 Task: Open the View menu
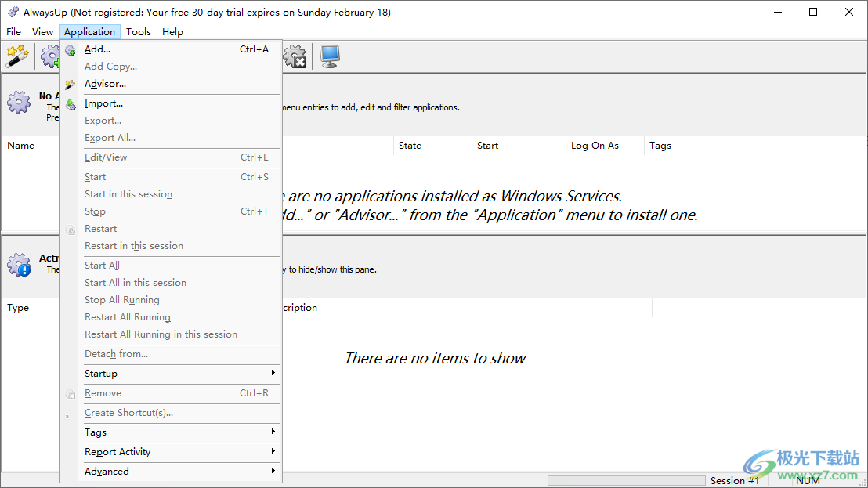point(42,32)
